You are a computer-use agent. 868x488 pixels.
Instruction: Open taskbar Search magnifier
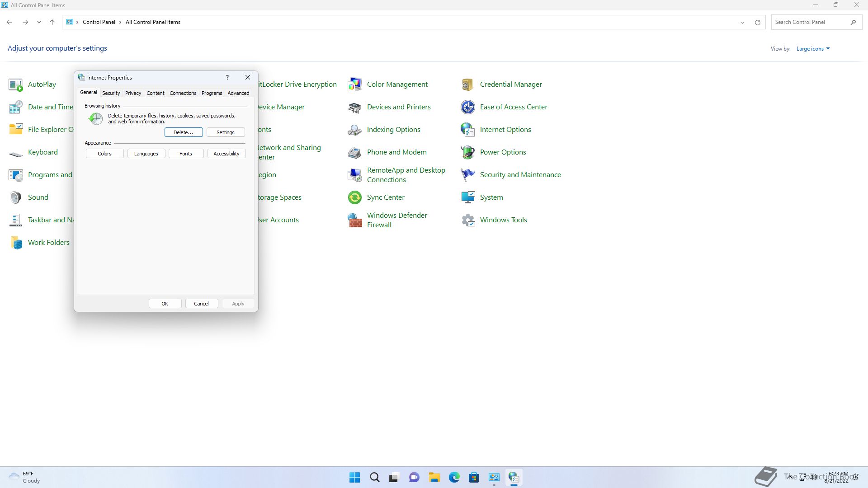(x=375, y=478)
